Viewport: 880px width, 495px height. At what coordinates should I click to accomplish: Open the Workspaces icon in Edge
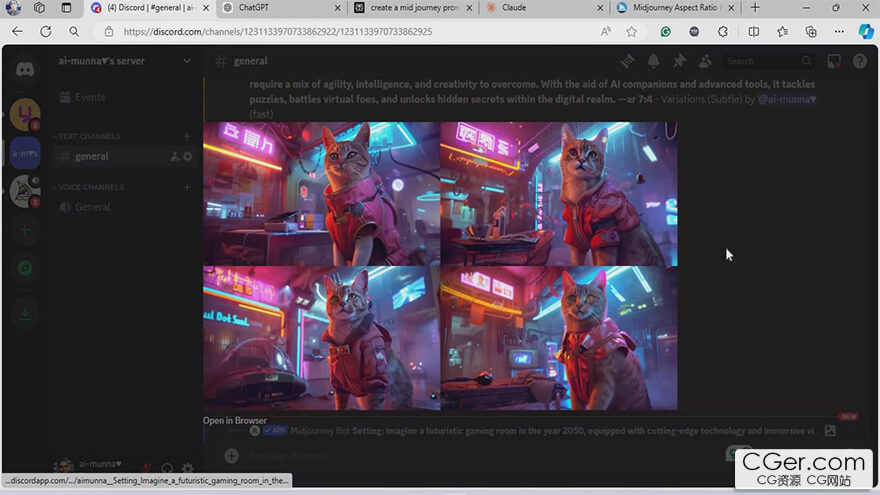click(39, 8)
